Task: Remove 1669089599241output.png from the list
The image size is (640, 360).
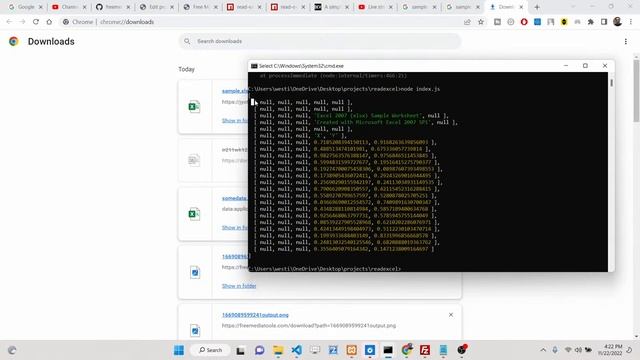Action: point(451,315)
